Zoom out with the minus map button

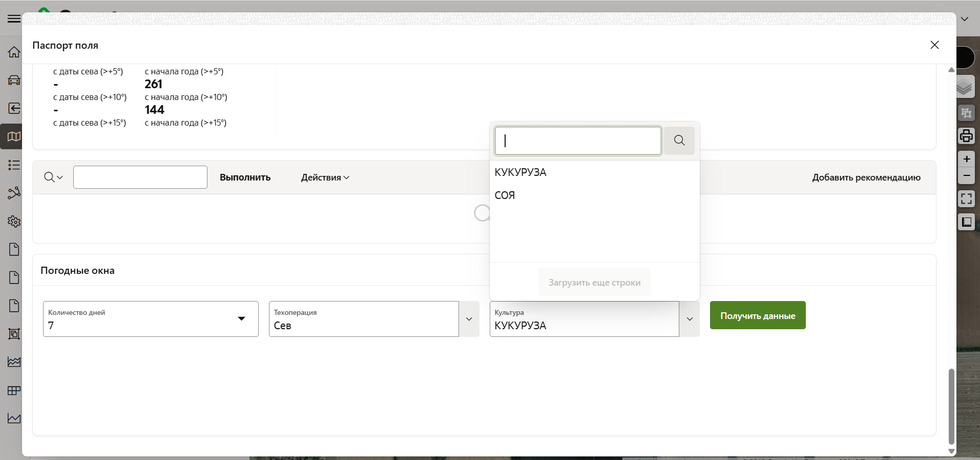[x=966, y=176]
